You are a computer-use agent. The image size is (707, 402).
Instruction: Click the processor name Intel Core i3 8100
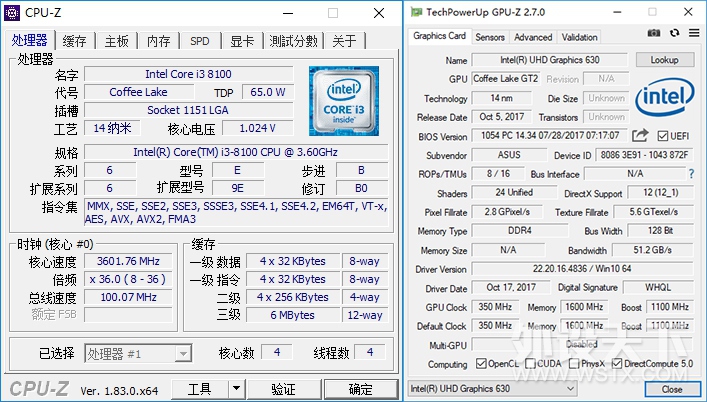188,74
